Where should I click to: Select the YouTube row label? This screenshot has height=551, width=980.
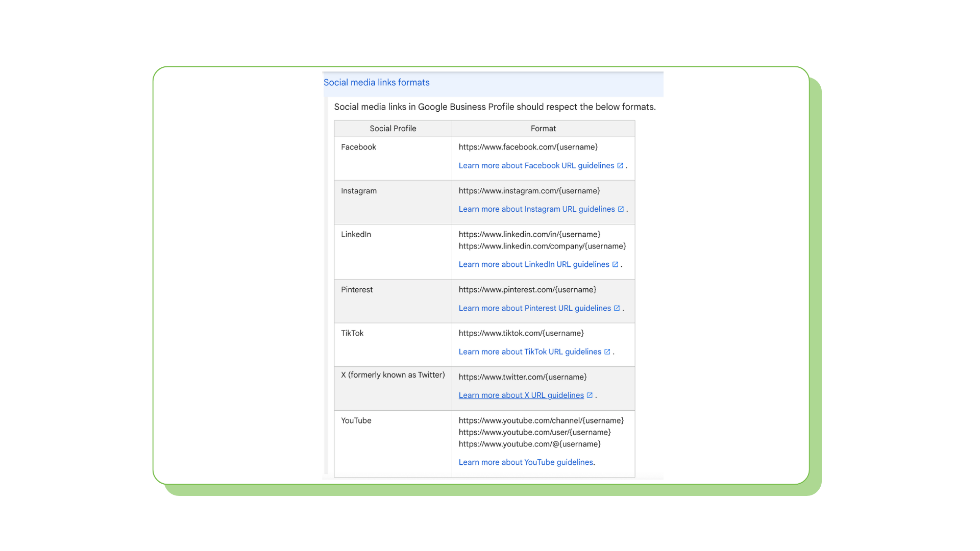(x=356, y=421)
